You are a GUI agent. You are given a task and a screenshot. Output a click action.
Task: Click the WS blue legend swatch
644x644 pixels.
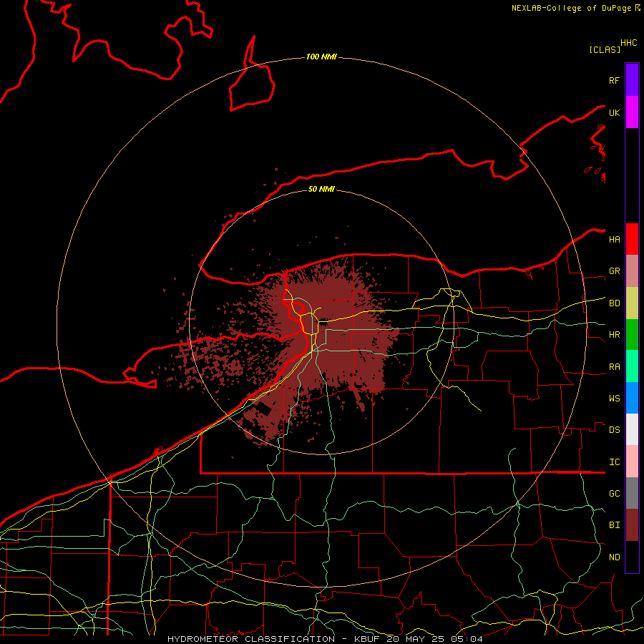632,398
